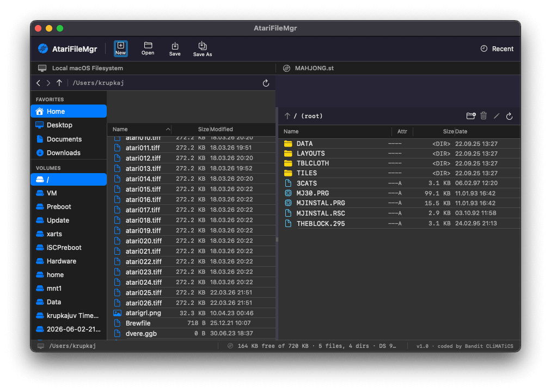Select the krupkajuv Time... volume
Screen dimensions: 551x392
pyautogui.click(x=69, y=315)
